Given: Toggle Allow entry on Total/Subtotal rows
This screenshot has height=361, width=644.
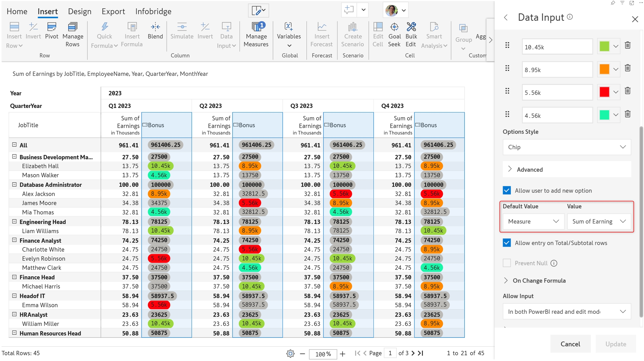Looking at the screenshot, I should [x=507, y=243].
